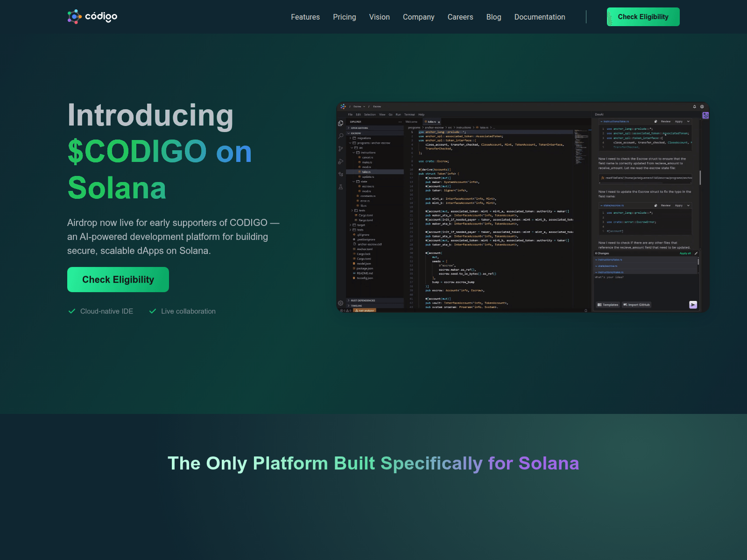Open the Pricing page from navigation
This screenshot has height=560, width=747.
click(x=344, y=17)
